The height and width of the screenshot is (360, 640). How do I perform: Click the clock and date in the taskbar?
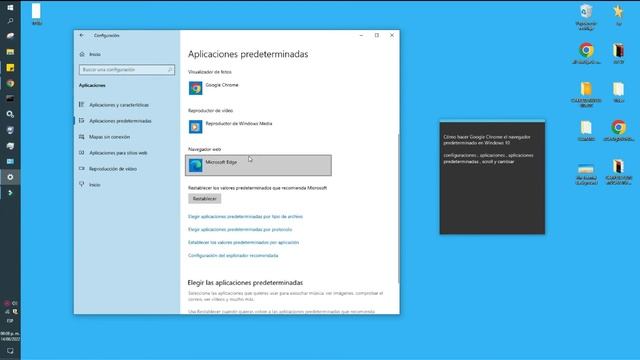[10, 336]
